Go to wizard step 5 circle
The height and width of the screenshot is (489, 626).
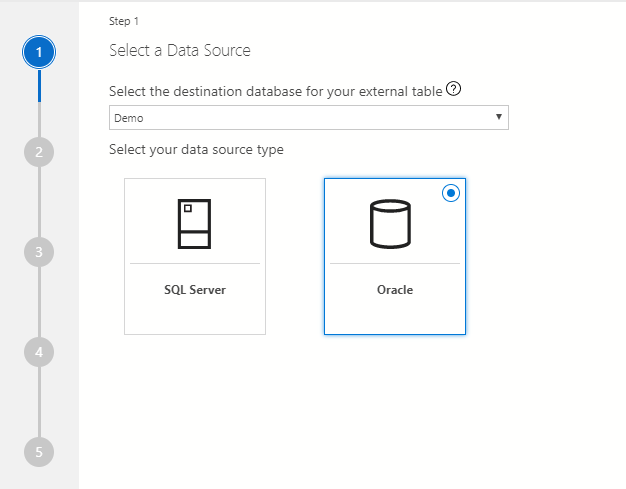[39, 452]
